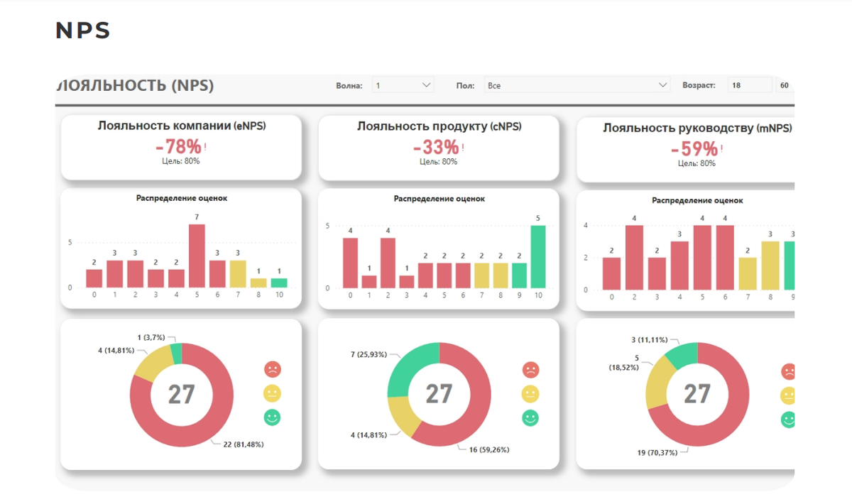
Task: Click Цель: 80% under the eNPS value
Action: click(x=181, y=161)
